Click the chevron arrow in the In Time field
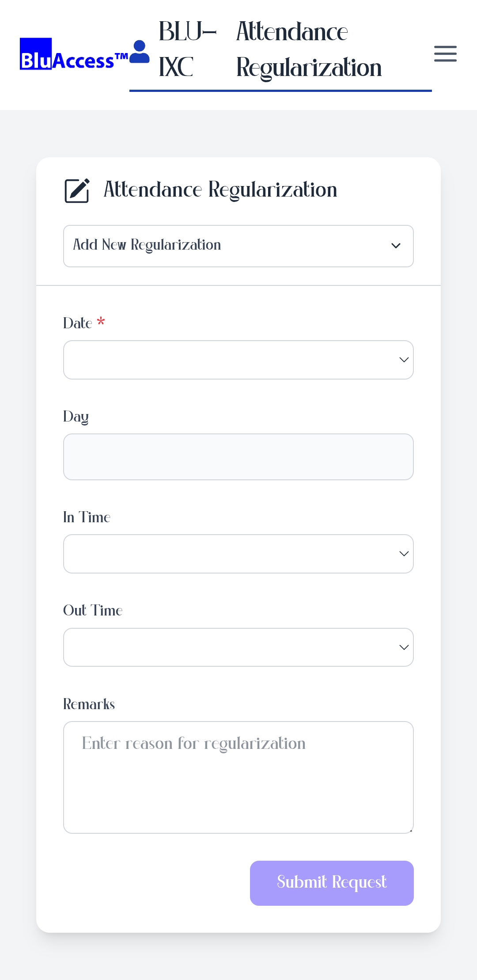Viewport: 477px width, 980px height. (404, 554)
